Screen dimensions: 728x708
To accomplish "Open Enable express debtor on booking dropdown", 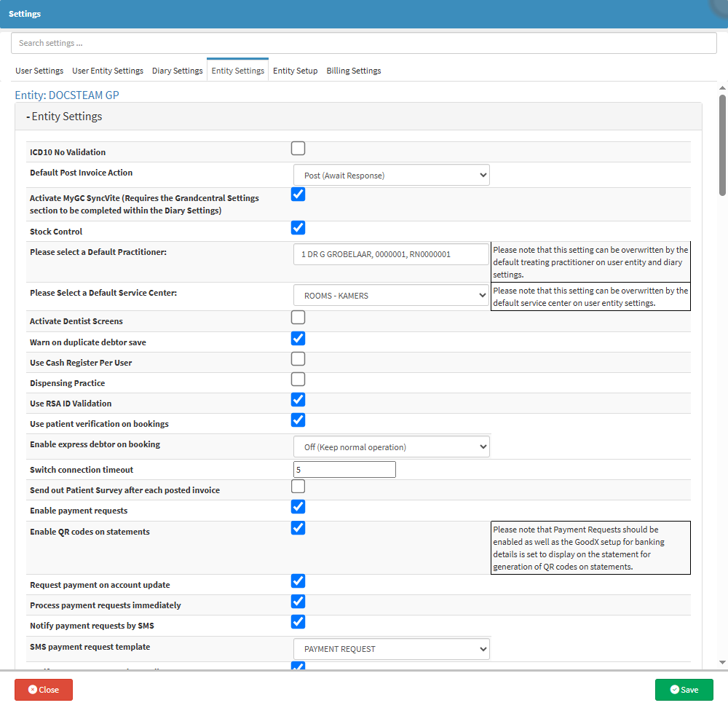I will click(391, 447).
